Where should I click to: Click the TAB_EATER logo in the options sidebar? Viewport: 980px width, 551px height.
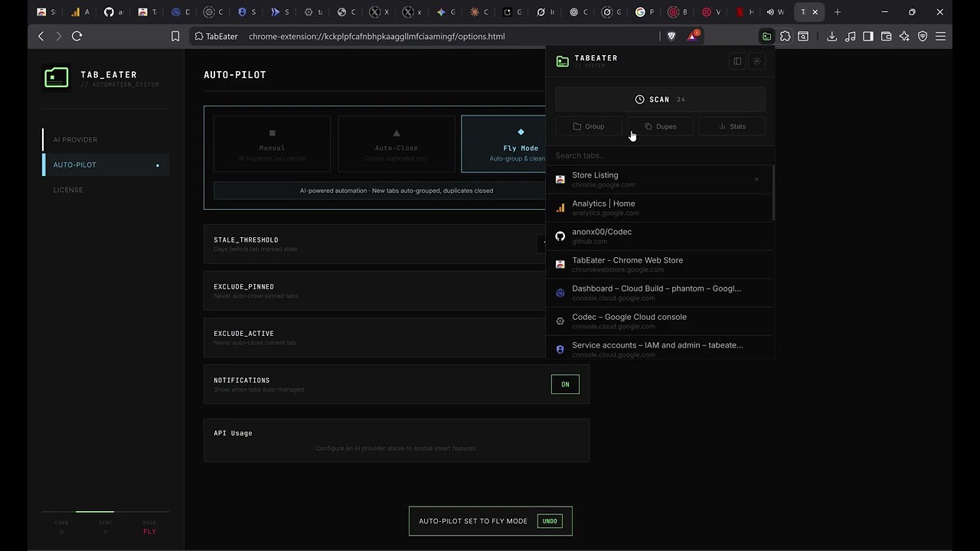point(57,77)
